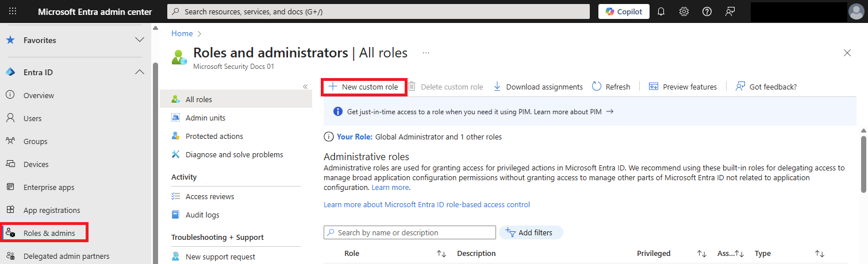Sort by the Privileged column arrows
The height and width of the screenshot is (264, 868).
point(702,254)
